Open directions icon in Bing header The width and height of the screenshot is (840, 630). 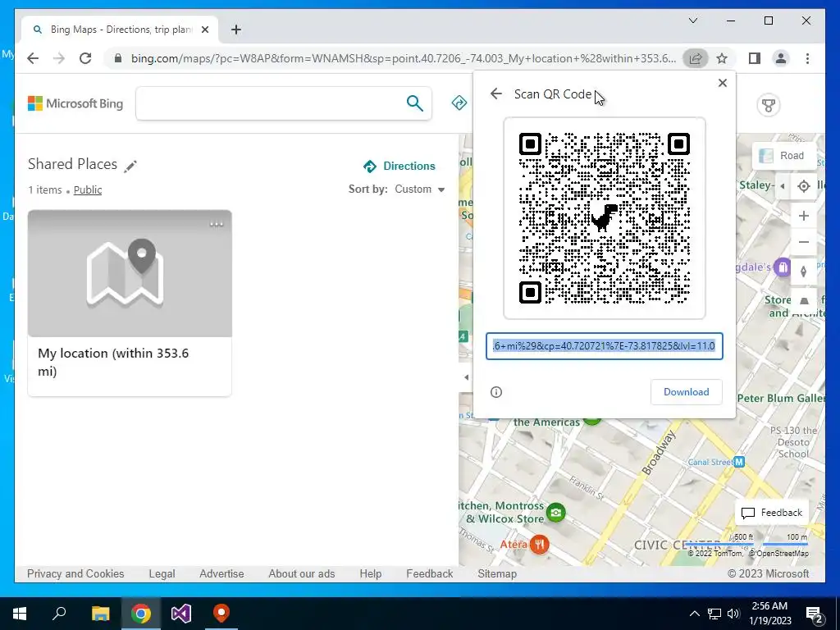[x=459, y=103]
